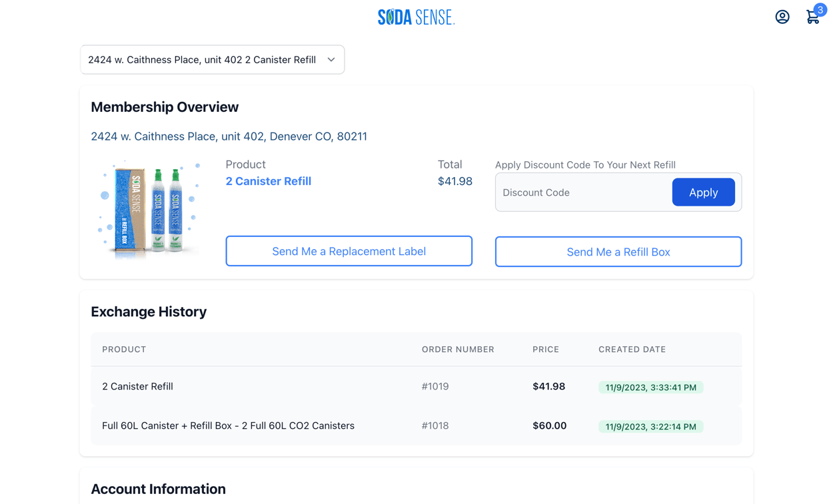This screenshot has width=833, height=504.
Task: Click order number #1019
Action: pos(435,386)
